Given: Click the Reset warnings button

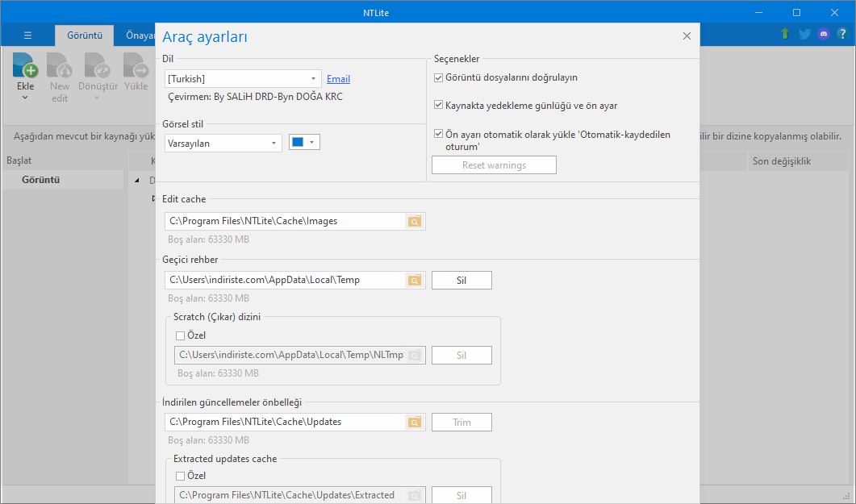Looking at the screenshot, I should pos(494,165).
